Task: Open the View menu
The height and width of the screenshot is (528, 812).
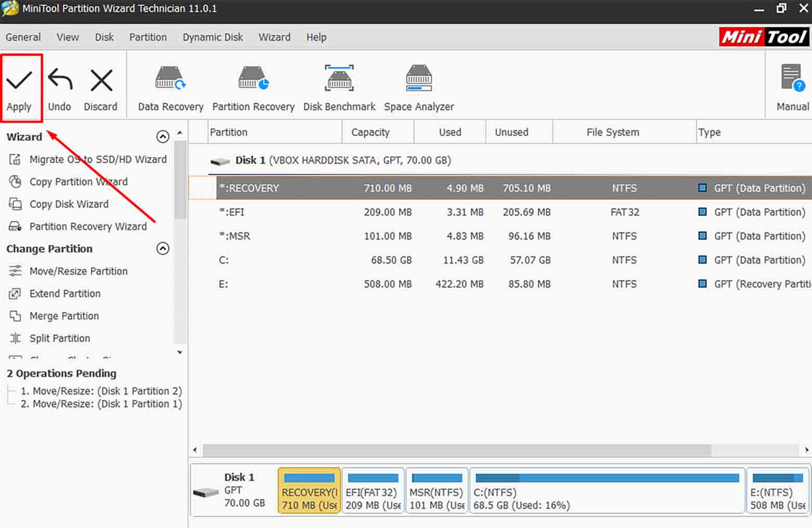Action: 67,37
